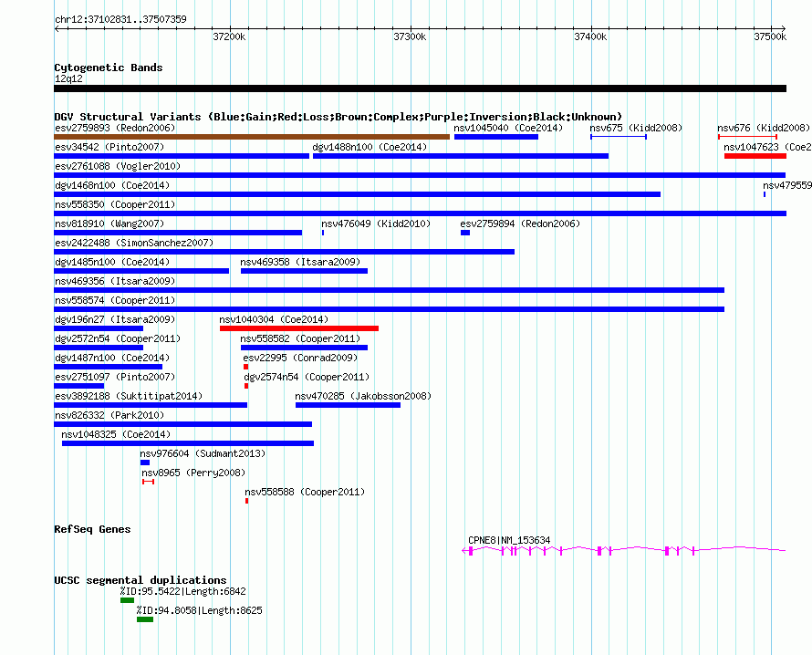This screenshot has width=812, height=655.
Task: Select nsv470285 (Jakobsson2008) variant label
Action: (x=363, y=396)
